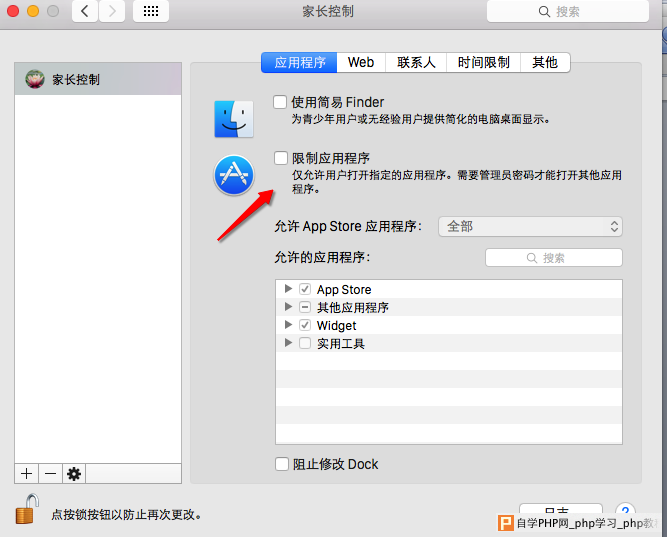Go forward with the right chevron button
Screen dimensions: 667x537
[x=112, y=11]
